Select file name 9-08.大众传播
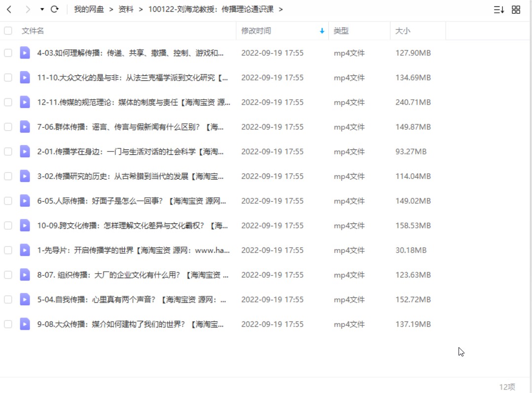Viewport: 532px width, 393px height. [x=130, y=324]
